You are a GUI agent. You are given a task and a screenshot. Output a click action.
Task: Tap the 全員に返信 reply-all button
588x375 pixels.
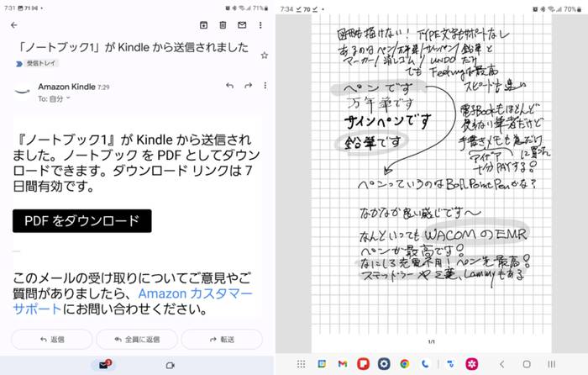pyautogui.click(x=137, y=340)
